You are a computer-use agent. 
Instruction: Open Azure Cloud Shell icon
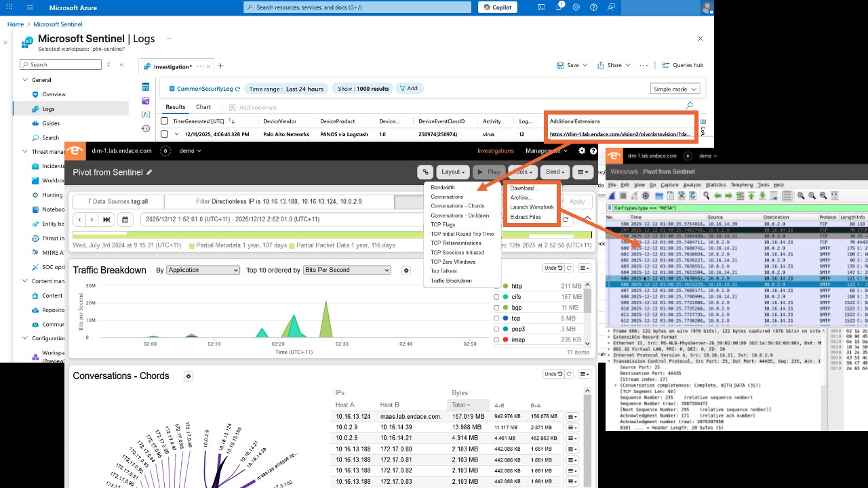click(541, 7)
